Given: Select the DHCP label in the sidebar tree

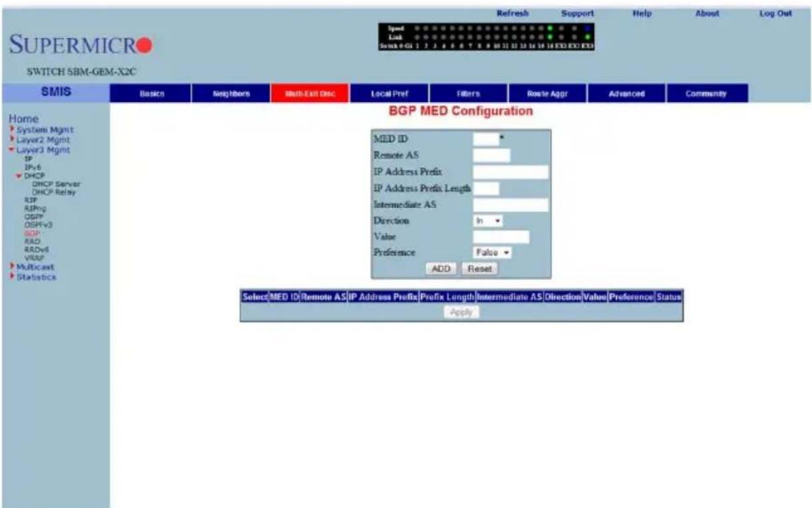Looking at the screenshot, I should (x=33, y=176).
